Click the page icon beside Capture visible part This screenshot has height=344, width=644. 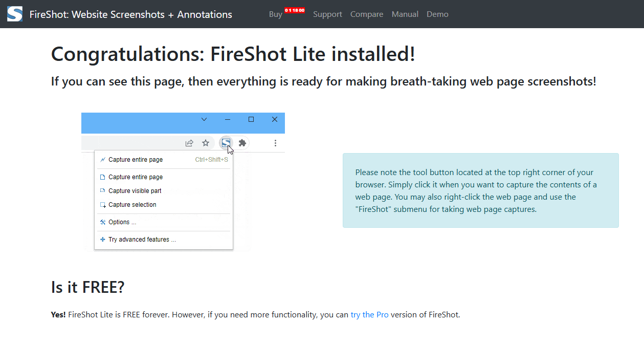(x=103, y=191)
